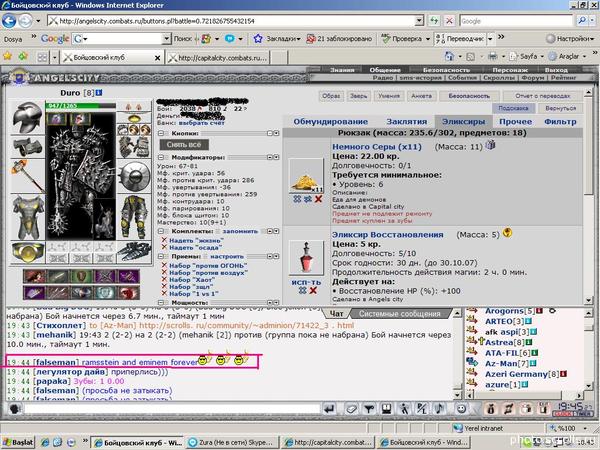Delete the Надеть "осада" kit
The width and height of the screenshot is (600, 450).
point(164,248)
